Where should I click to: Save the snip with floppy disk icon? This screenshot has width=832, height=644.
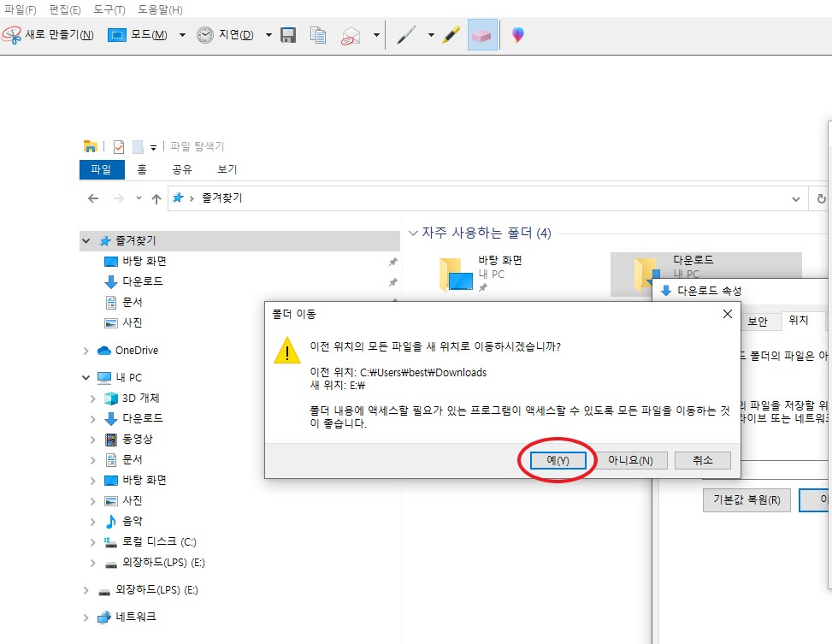(x=288, y=35)
